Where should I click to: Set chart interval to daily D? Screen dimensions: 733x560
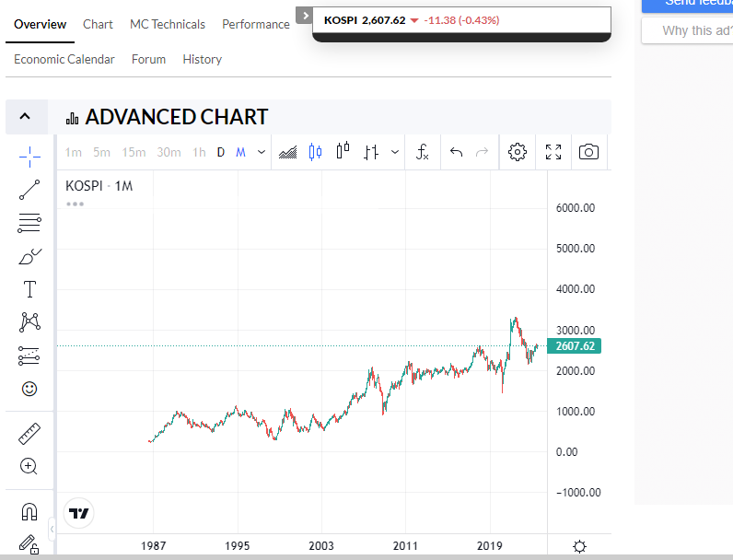click(221, 152)
